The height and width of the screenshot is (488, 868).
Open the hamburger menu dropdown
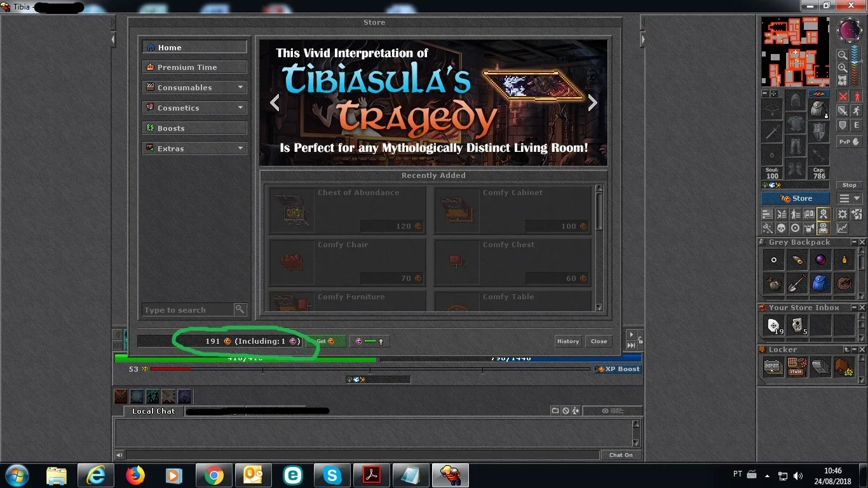pos(849,199)
